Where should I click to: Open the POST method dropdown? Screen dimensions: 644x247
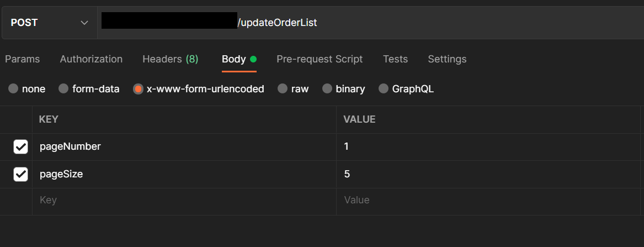49,23
